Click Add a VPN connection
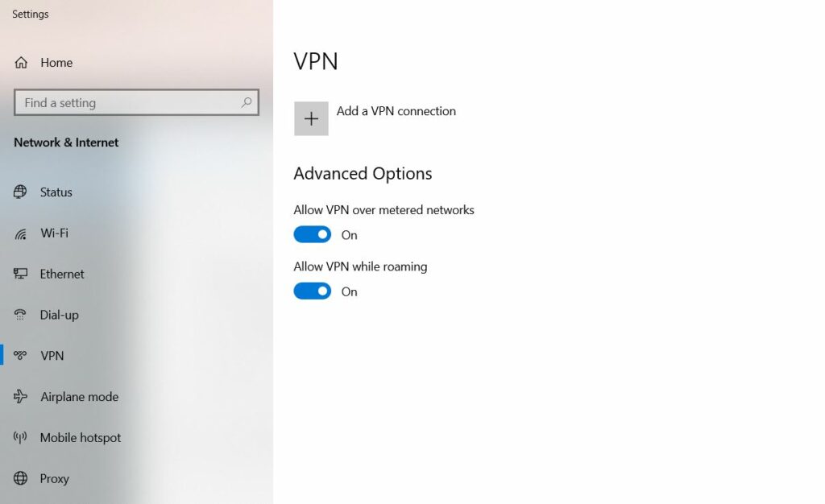 (396, 111)
